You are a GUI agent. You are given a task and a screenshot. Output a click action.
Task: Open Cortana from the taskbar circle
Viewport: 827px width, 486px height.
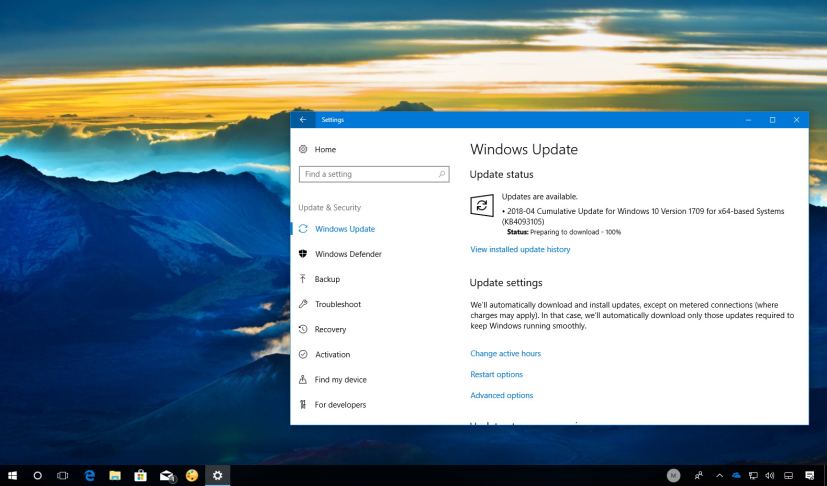(37, 475)
